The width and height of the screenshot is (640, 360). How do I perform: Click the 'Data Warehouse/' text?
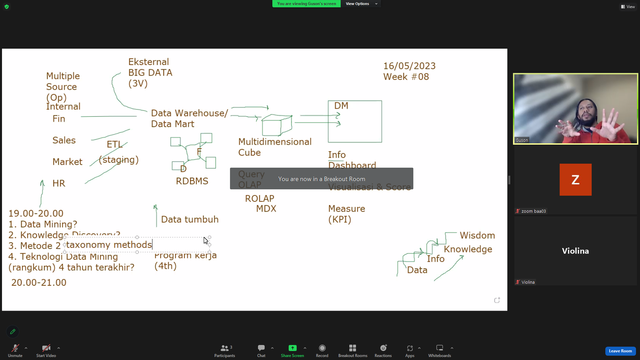[189, 113]
